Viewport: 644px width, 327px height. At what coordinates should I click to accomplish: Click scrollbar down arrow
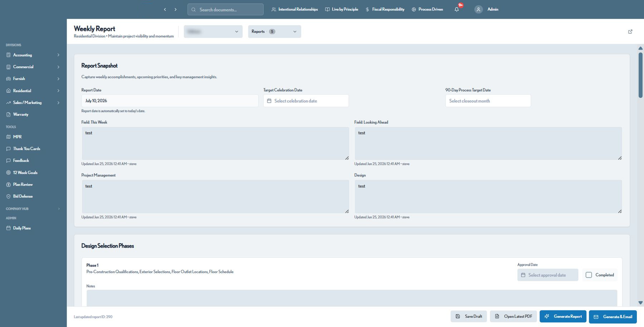click(x=640, y=303)
